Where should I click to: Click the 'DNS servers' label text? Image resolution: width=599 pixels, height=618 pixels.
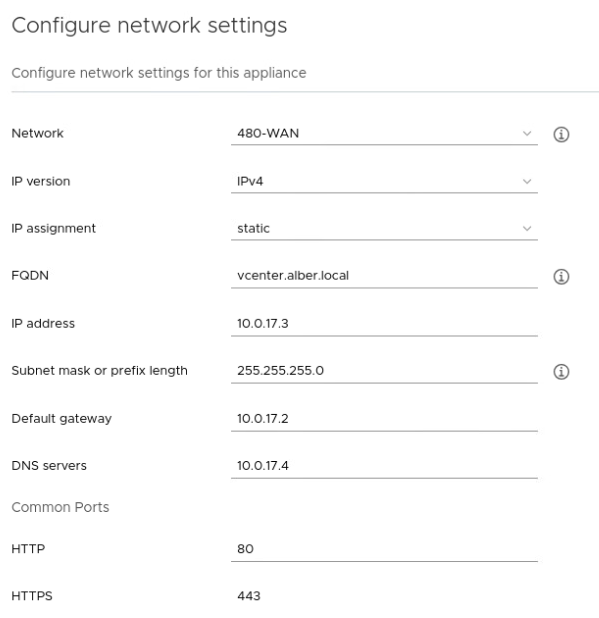49,466
